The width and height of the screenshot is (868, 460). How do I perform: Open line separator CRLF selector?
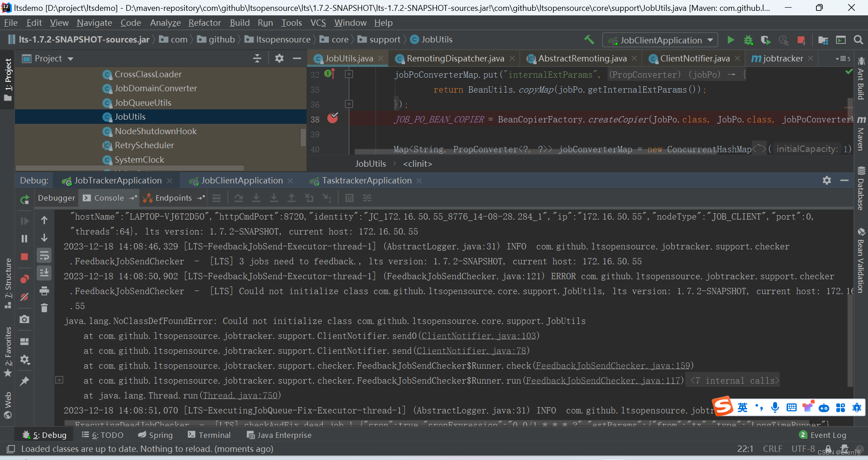click(772, 449)
